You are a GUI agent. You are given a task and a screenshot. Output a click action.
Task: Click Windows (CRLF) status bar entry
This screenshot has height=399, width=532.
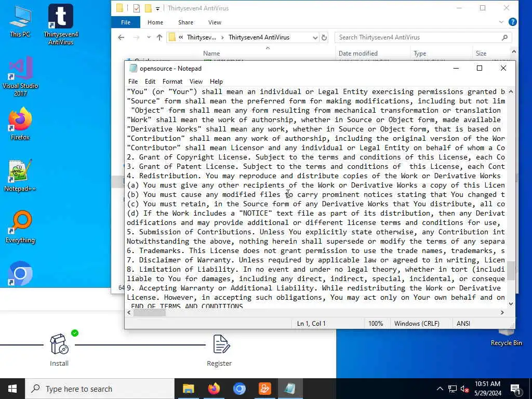[417, 323]
